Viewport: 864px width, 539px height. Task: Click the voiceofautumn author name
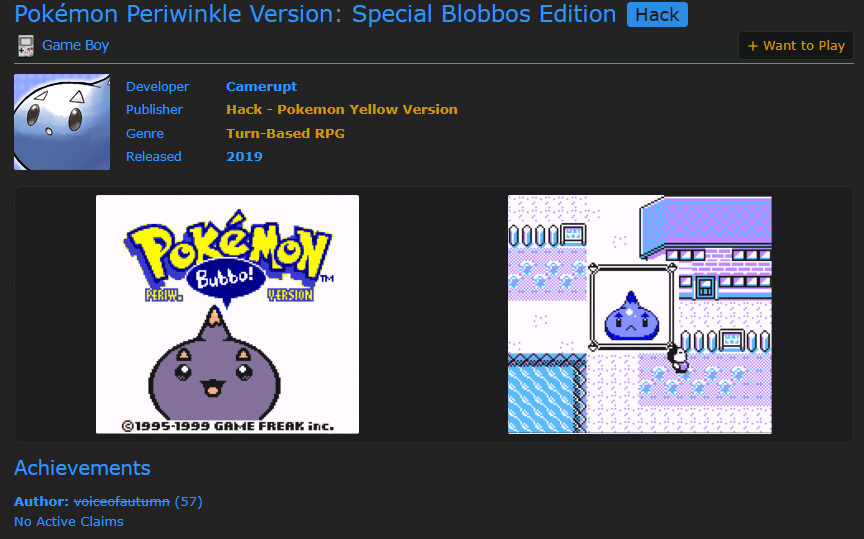122,502
